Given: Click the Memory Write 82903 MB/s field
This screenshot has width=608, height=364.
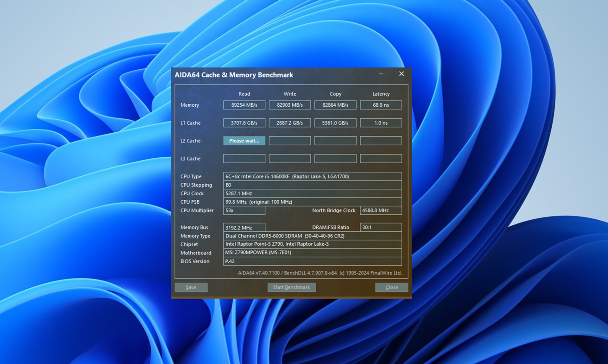Looking at the screenshot, I should 289,105.
